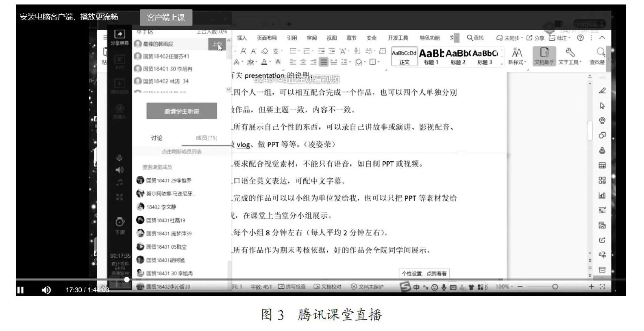
Task: Apply the 标题 2 style
Action: click(x=458, y=57)
